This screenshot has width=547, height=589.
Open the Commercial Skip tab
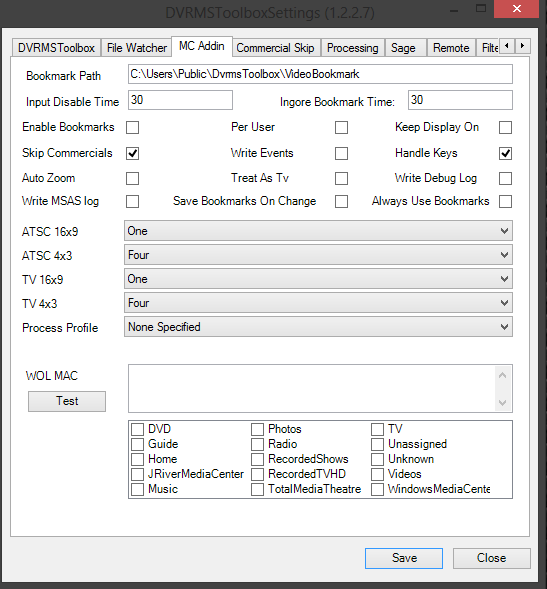[275, 48]
